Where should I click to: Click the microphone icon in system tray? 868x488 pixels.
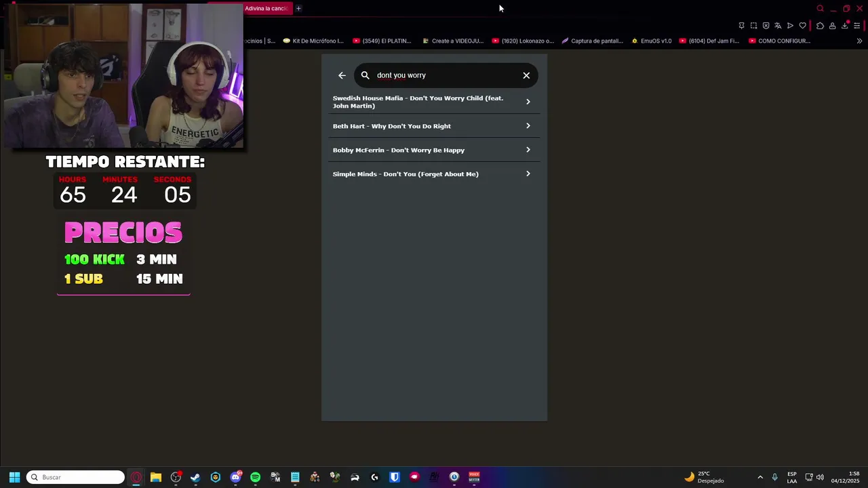coord(774,477)
